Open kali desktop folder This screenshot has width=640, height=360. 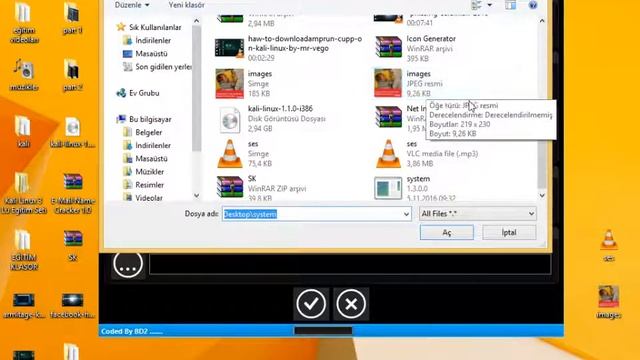pyautogui.click(x=23, y=131)
